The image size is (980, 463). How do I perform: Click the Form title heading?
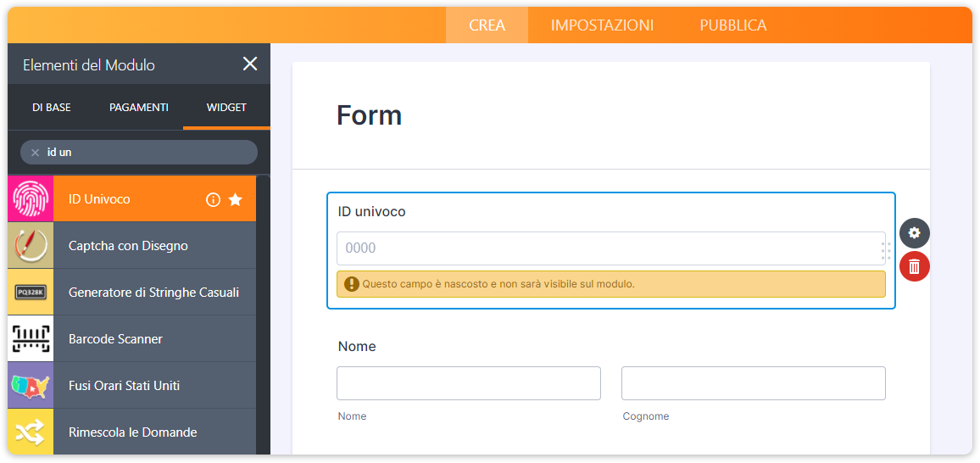coord(370,115)
